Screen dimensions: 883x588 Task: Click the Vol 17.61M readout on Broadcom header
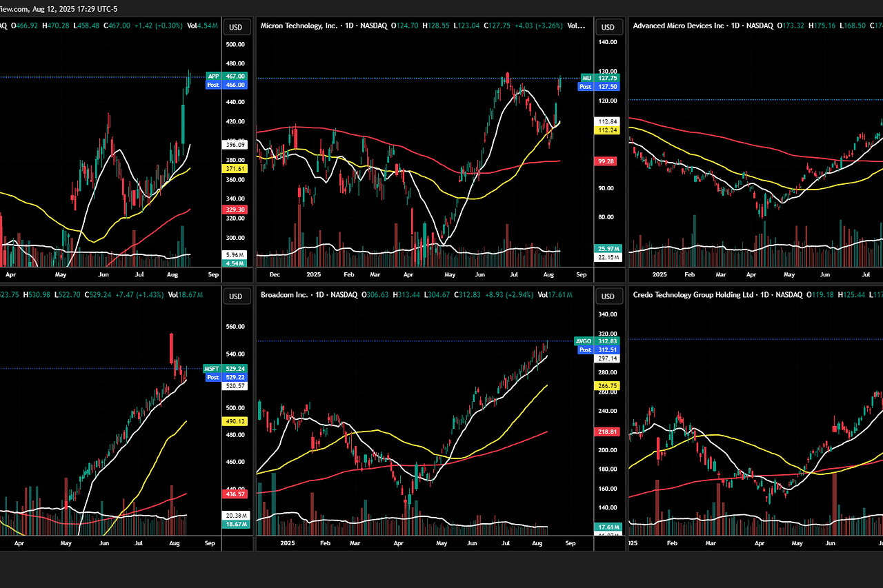click(554, 295)
